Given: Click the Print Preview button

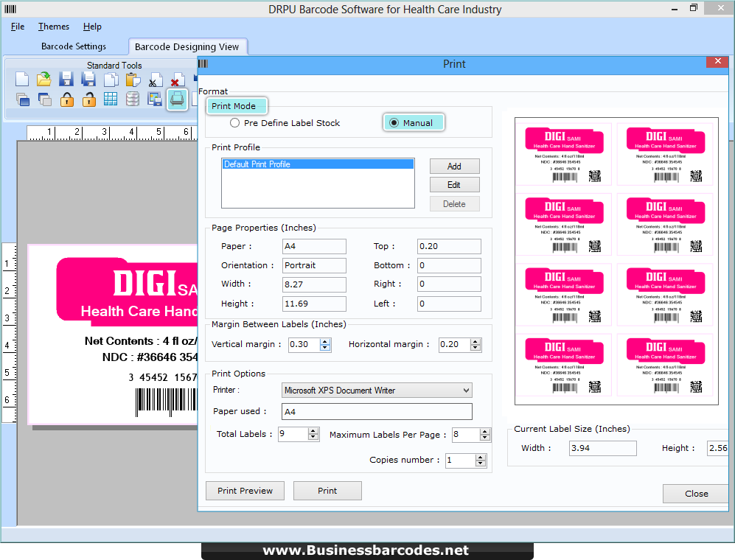Looking at the screenshot, I should tap(245, 491).
